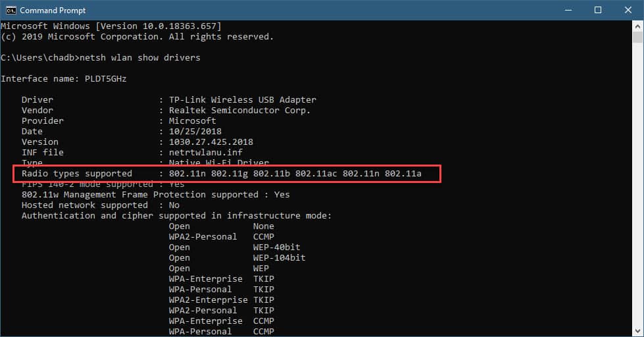
Task: Click 'WPA-Enterprise' row with TKIP
Action: click(222, 279)
